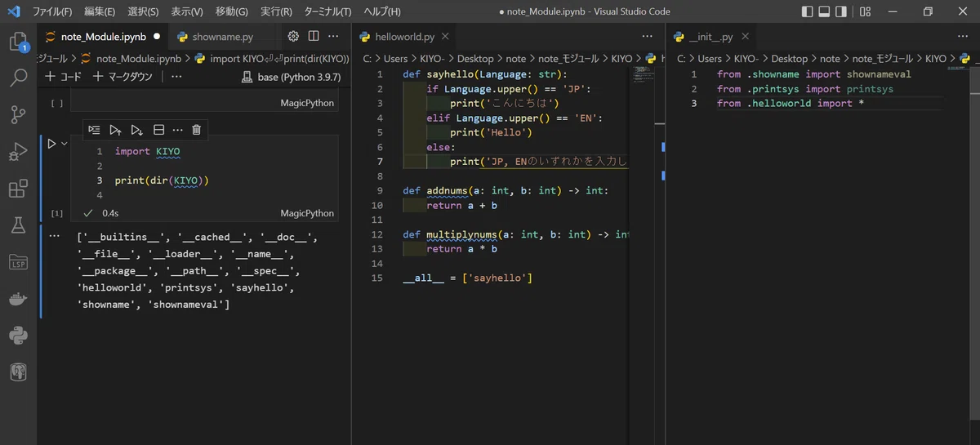Click 'import KIYO' line in notebook cell
The image size is (980, 445).
[x=147, y=152]
